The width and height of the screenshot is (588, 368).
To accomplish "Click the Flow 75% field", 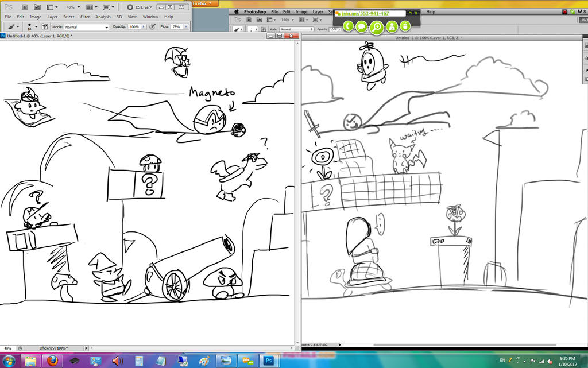I will pos(177,26).
